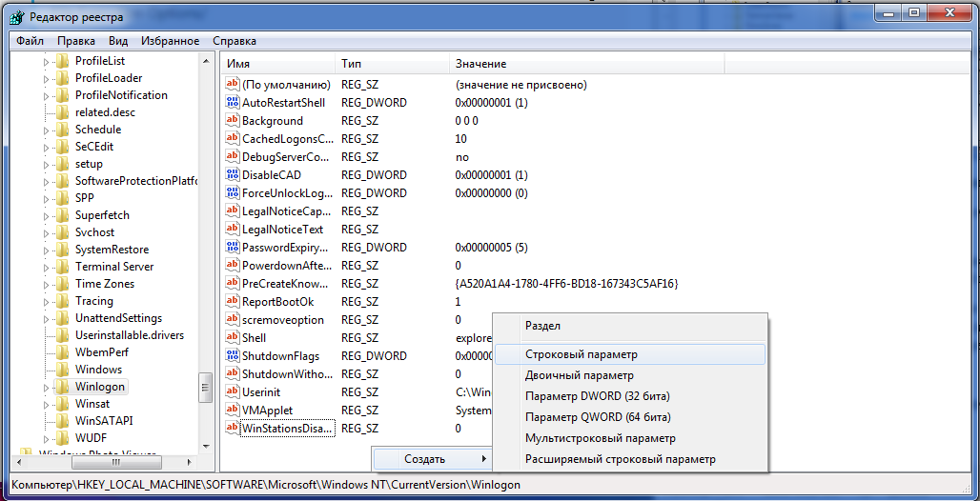Click the Winlogon folder icon
The width and height of the screenshot is (980, 501).
pyautogui.click(x=63, y=388)
